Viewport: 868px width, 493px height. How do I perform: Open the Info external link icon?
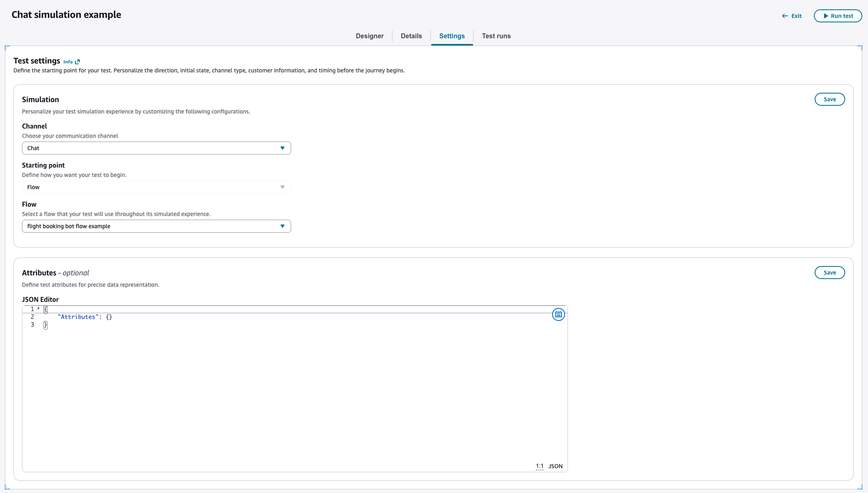click(77, 62)
